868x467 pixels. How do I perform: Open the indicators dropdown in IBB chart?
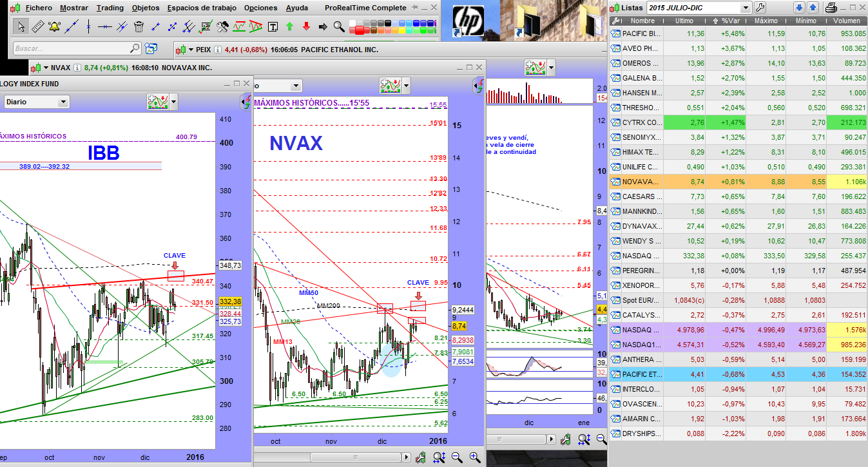tap(173, 101)
